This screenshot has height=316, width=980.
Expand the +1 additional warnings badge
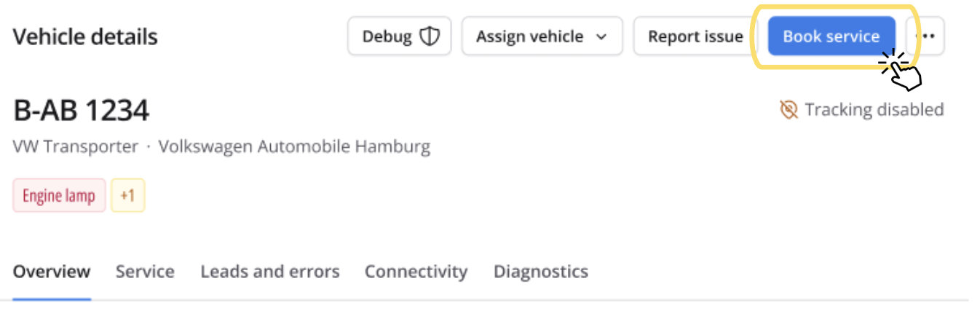click(128, 195)
